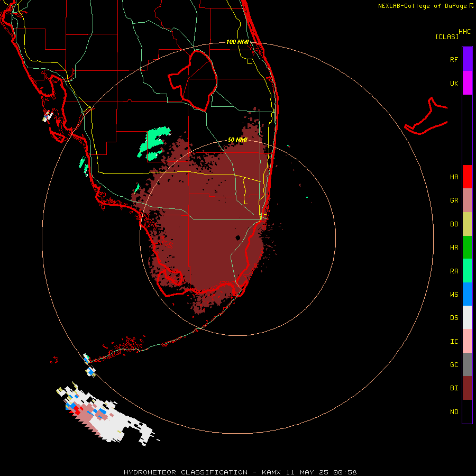Click the 50 NMI range ring label
The width and height of the screenshot is (476, 476).
click(x=237, y=140)
